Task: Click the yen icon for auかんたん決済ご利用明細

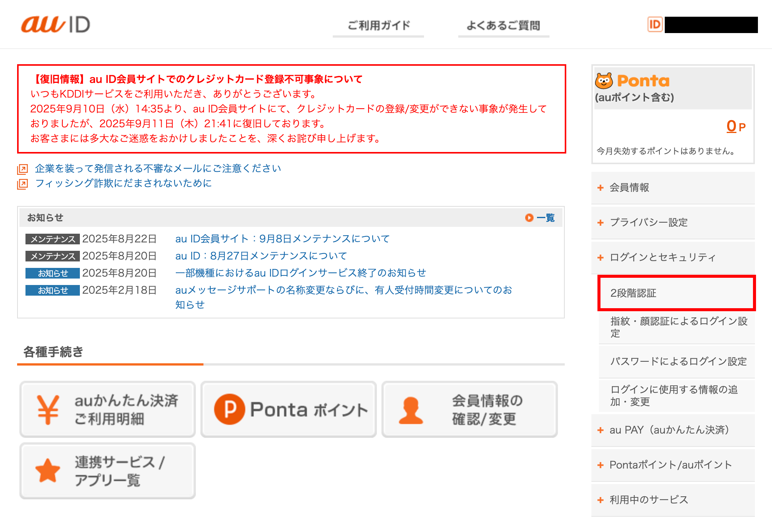Action: pos(48,410)
